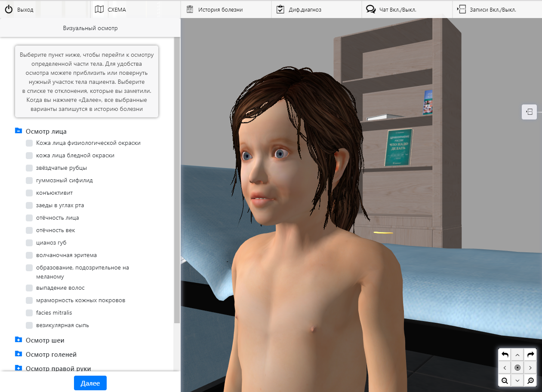Move the camera up with the chevron

pos(517,355)
